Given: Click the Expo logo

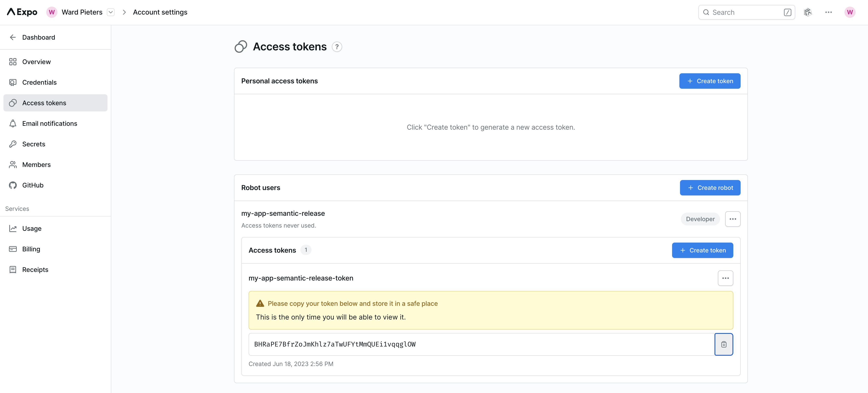Looking at the screenshot, I should click(x=22, y=12).
